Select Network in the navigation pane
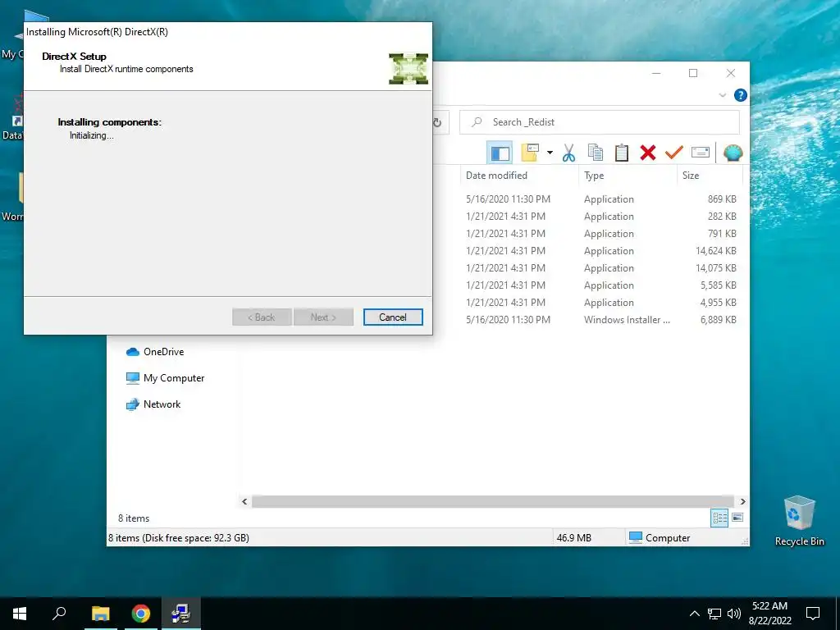 click(153, 404)
